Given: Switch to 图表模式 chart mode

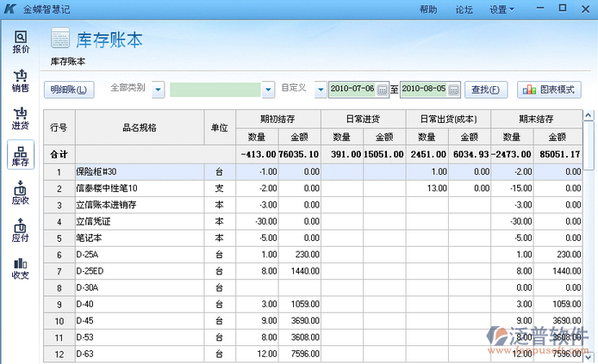Looking at the screenshot, I should (x=549, y=89).
